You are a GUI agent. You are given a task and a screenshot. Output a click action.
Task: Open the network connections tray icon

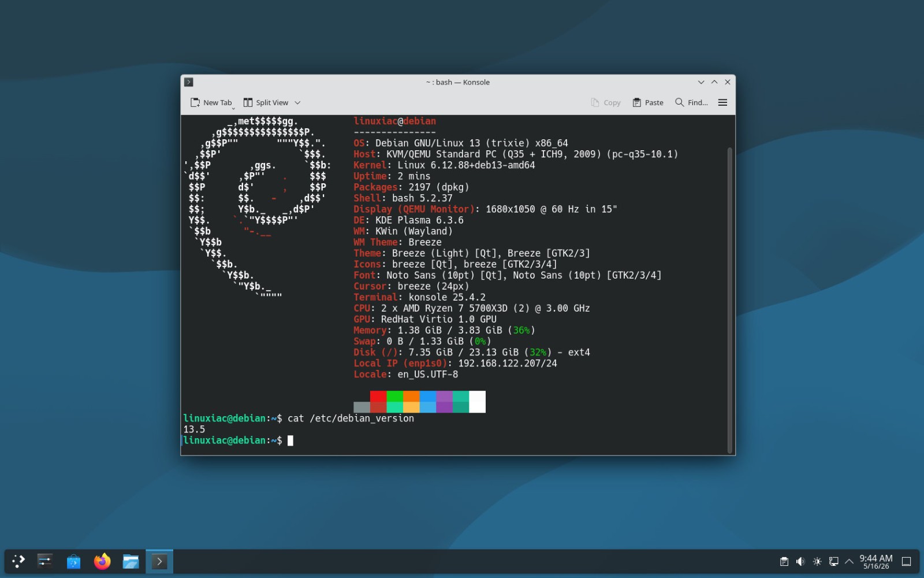tap(833, 561)
